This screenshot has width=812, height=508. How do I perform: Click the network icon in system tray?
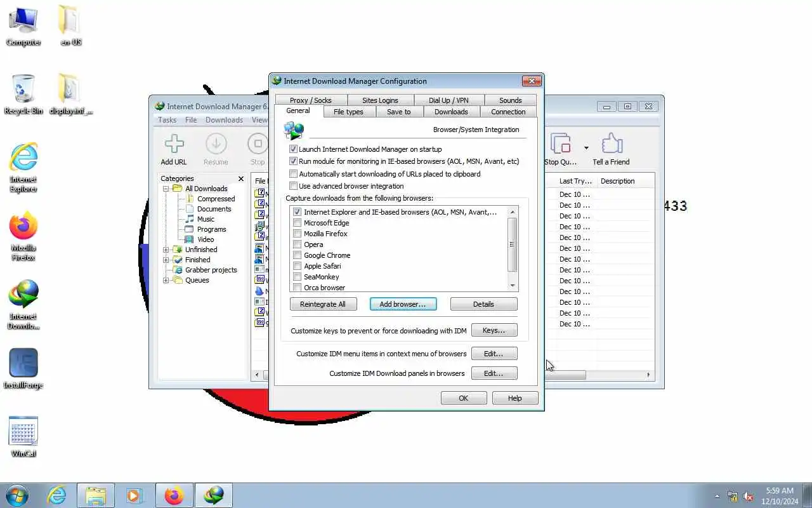[733, 497]
